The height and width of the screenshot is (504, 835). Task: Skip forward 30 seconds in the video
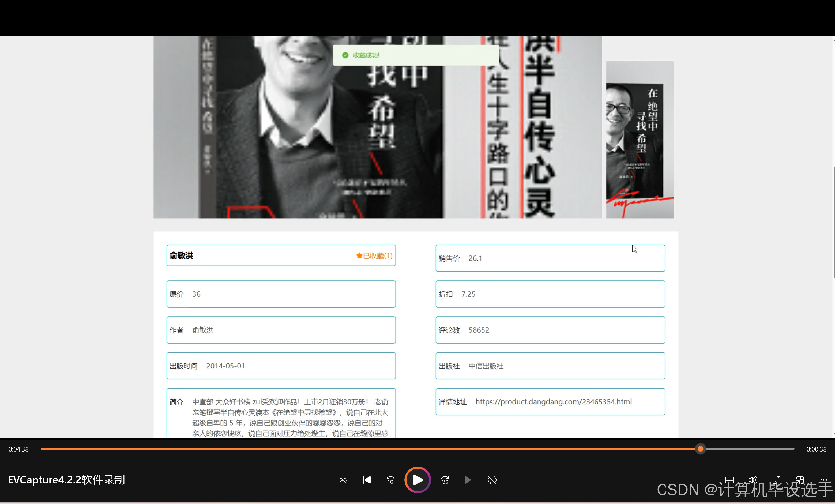pyautogui.click(x=445, y=480)
